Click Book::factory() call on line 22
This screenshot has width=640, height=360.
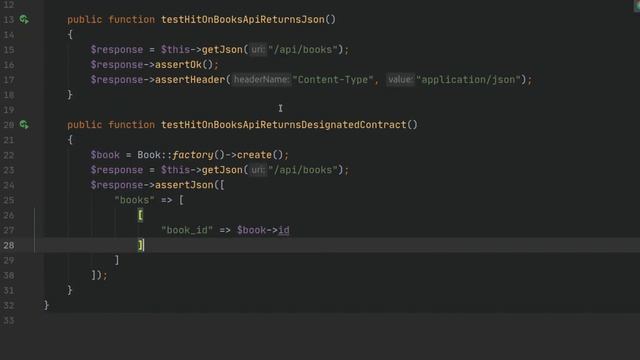[181, 155]
